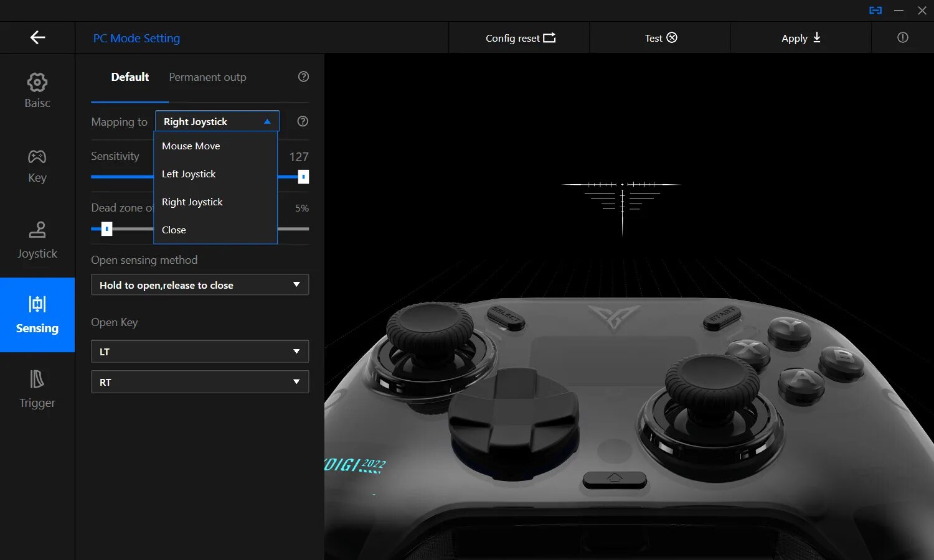Choose Mouse Move from the mapping list
The height and width of the screenshot is (560, 934).
coord(215,146)
